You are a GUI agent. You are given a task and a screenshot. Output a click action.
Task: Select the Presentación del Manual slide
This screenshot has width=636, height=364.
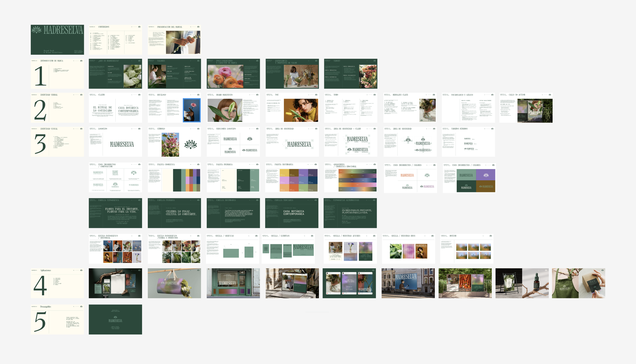pyautogui.click(x=174, y=40)
